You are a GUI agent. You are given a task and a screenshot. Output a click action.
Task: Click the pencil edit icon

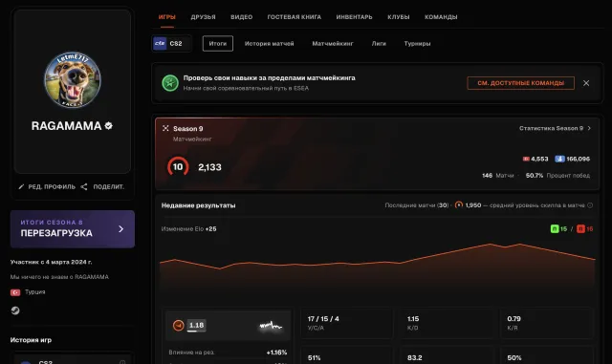(21, 187)
